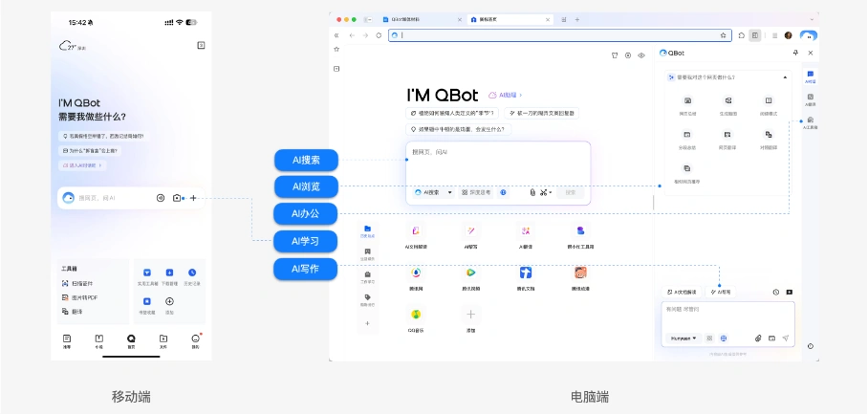This screenshot has width=868, height=415.
Task: Open the QQ音乐 shortcut icon
Action: point(417,314)
